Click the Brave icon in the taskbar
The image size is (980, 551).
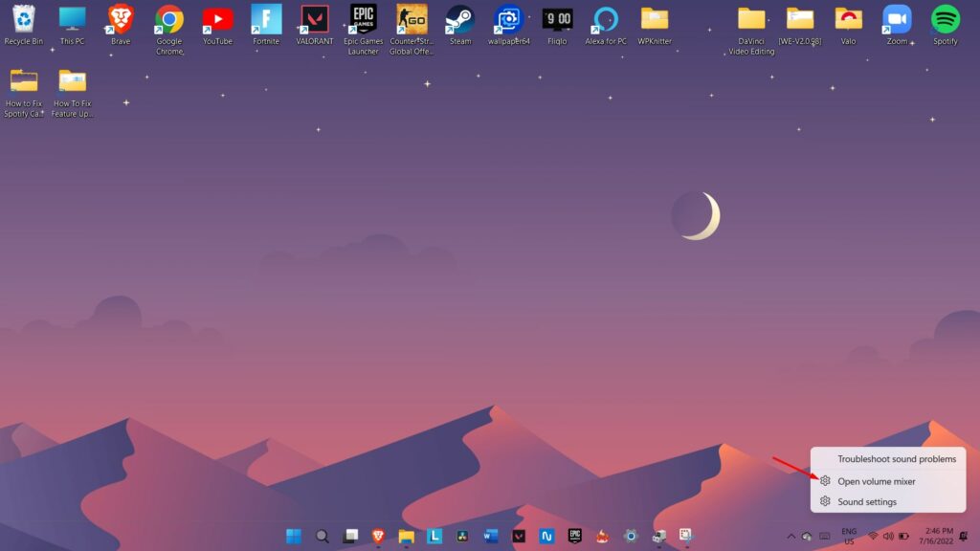[x=378, y=536]
